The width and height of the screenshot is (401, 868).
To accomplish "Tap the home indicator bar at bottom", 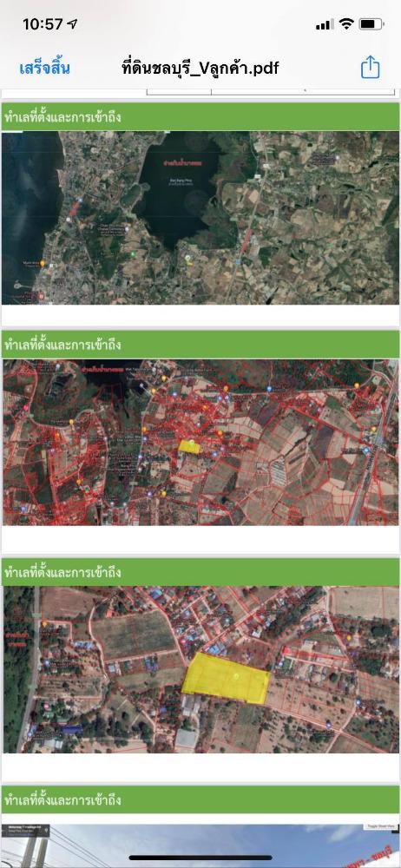I will coord(200,858).
